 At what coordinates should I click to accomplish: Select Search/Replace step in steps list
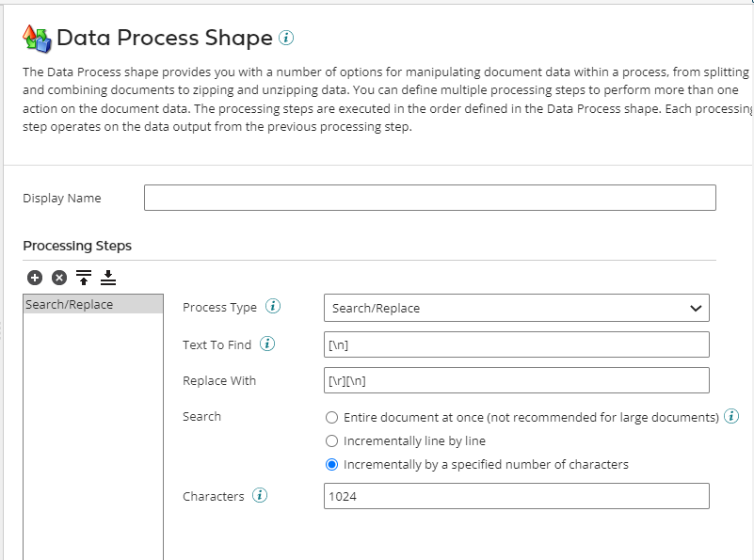(92, 305)
